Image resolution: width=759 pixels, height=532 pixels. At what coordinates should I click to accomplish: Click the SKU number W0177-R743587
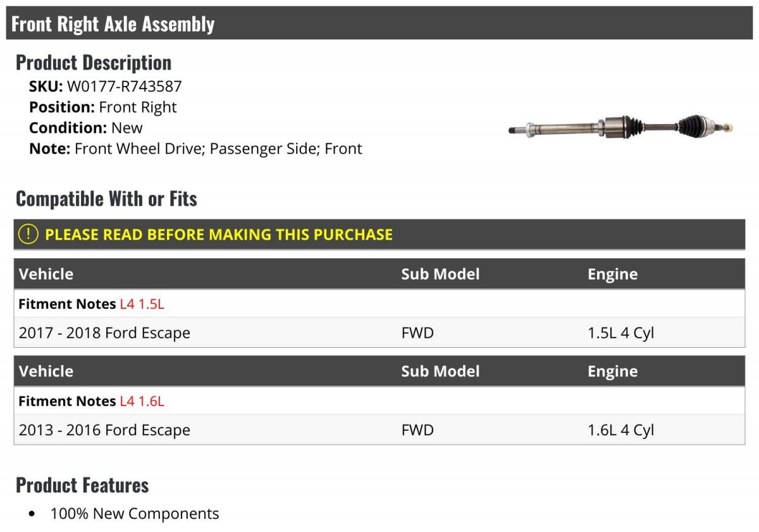pos(124,87)
